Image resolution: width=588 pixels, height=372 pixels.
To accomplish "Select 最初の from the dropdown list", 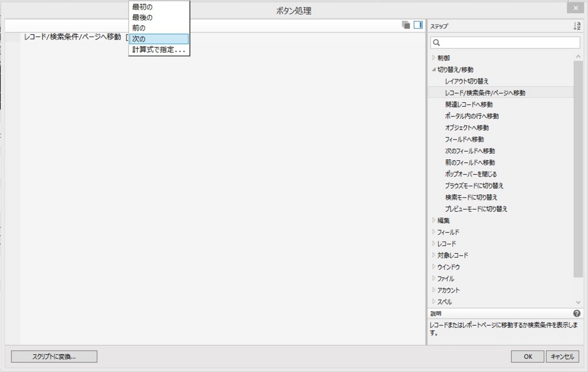I will [159, 7].
